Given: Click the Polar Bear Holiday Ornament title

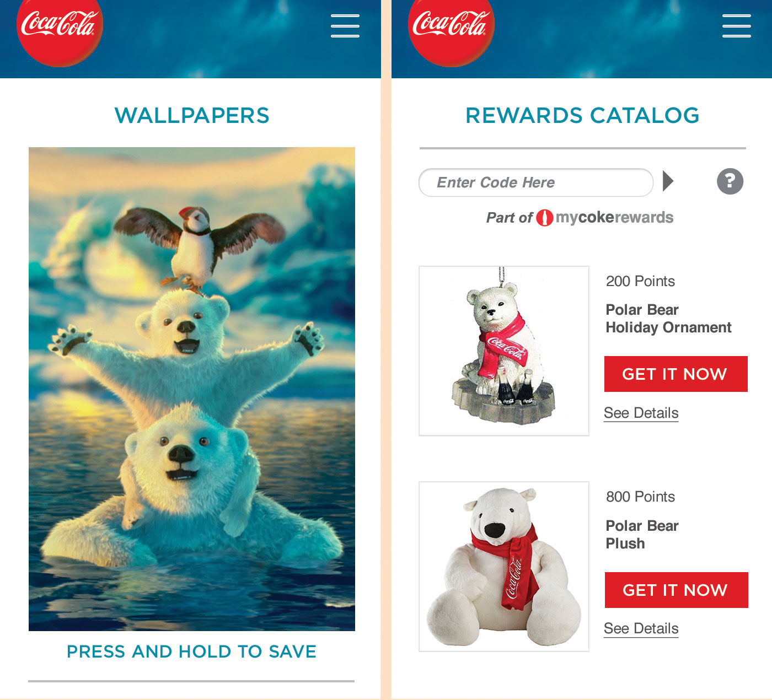Looking at the screenshot, I should click(x=668, y=319).
